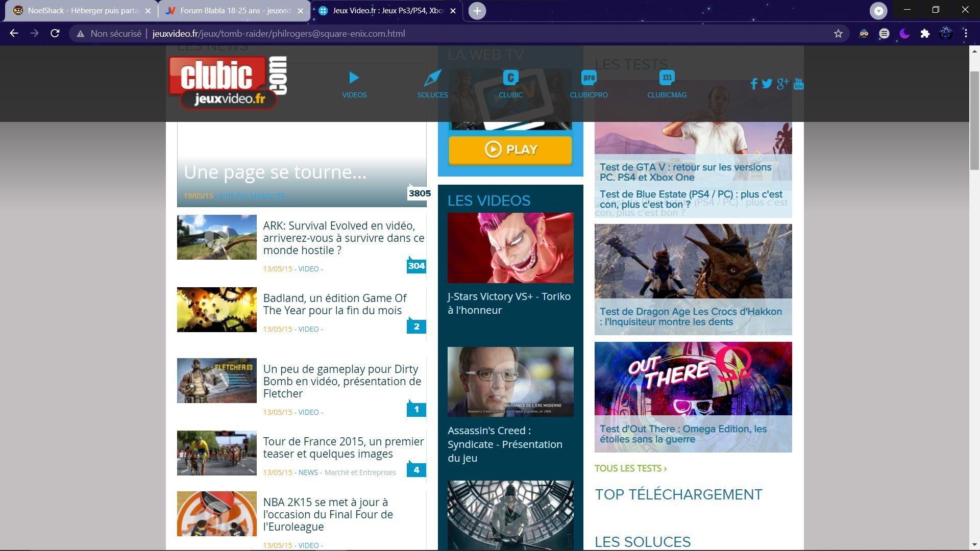Click the NBA 2K15 article thumbnail
The image size is (980, 551).
216,514
